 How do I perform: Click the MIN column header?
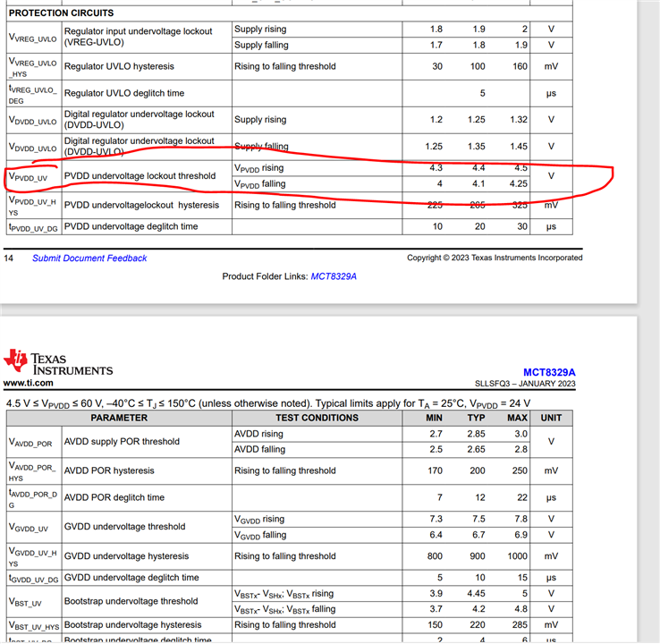pyautogui.click(x=434, y=418)
